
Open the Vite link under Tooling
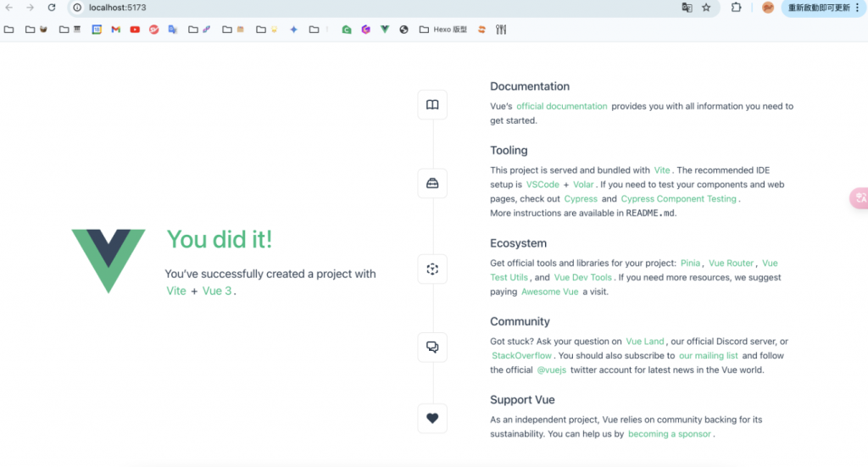(x=662, y=170)
